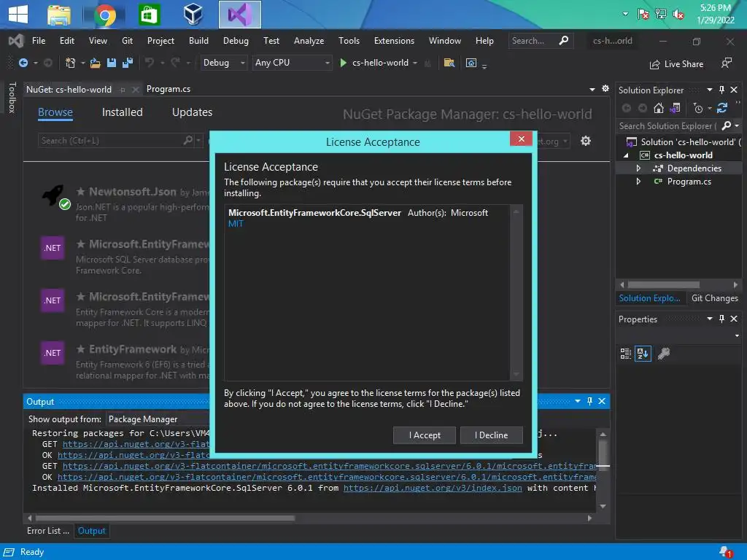Viewport: 747px width, 560px height.
Task: Click the Navigate Backward arrow in toolbar
Action: coord(23,63)
